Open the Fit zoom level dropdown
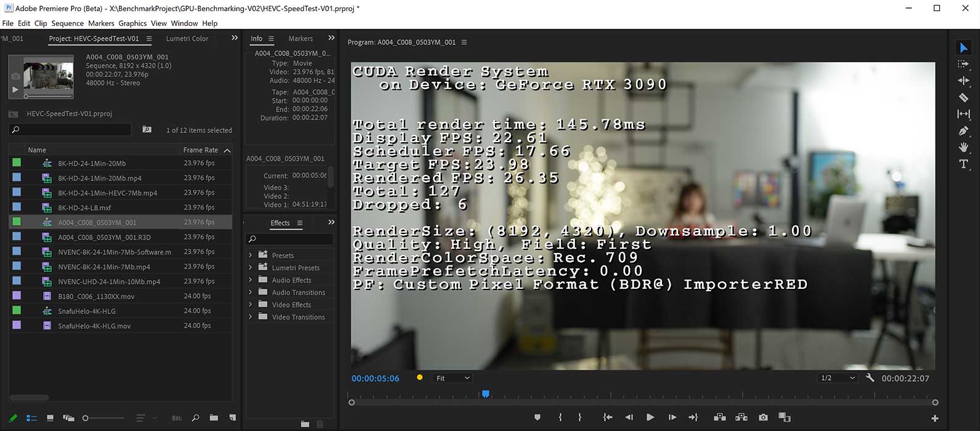 pyautogui.click(x=452, y=378)
